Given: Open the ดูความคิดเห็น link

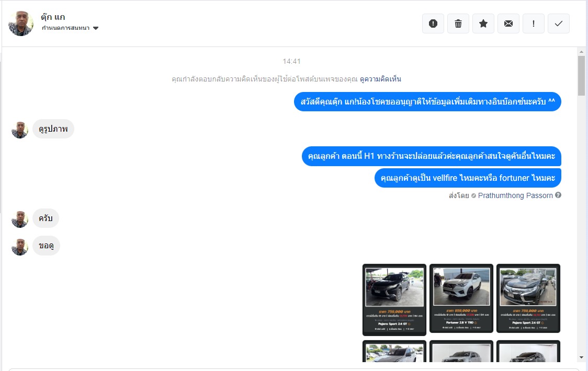Looking at the screenshot, I should tap(380, 79).
